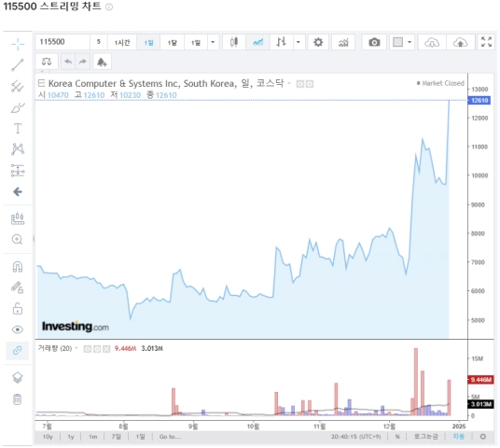Viewport: 500px width, 448px height.
Task: Open chart settings gear in top toolbar
Action: tap(318, 42)
